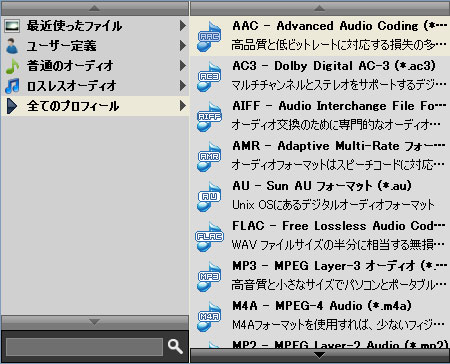Click description 高品質と低ビットレートに対応する損失の多
Screen dimensions: 450x364
coord(339,45)
